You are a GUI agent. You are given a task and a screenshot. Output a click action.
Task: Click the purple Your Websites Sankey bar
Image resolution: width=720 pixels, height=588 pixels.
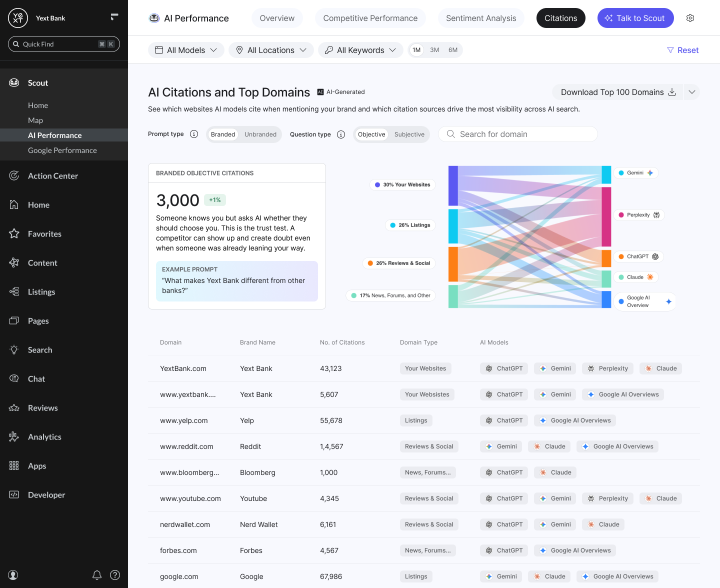pos(453,186)
